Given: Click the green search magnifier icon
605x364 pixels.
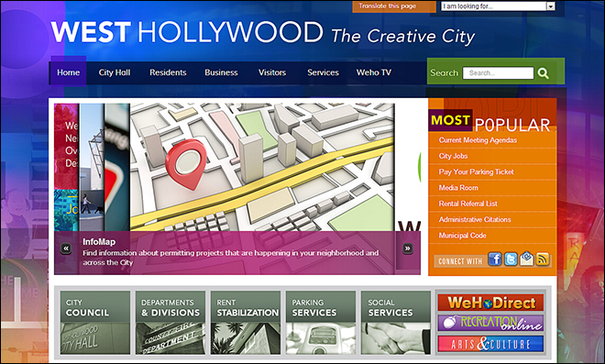Looking at the screenshot, I should [543, 73].
